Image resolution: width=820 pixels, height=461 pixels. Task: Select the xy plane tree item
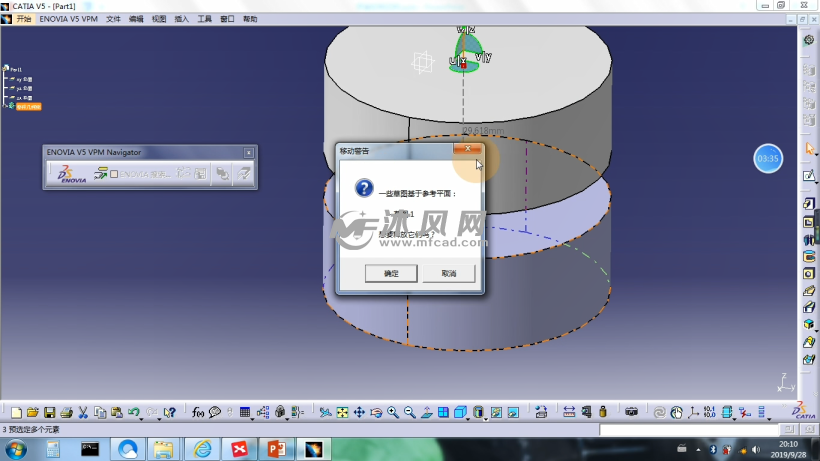[x=24, y=78]
